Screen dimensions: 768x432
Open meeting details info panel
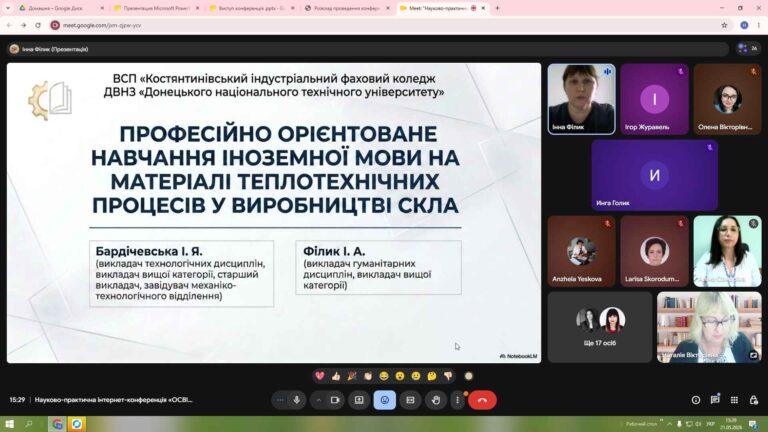pos(696,400)
